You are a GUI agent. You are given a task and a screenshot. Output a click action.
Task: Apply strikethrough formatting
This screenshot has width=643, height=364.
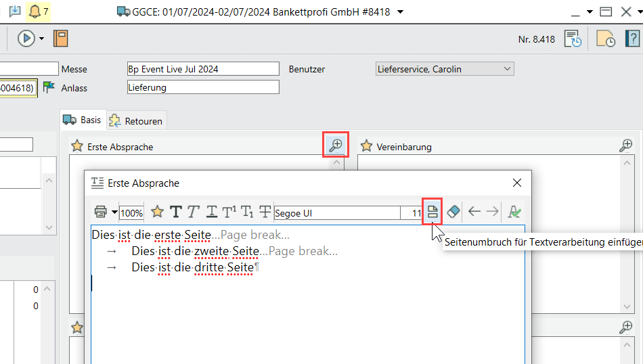click(x=265, y=212)
